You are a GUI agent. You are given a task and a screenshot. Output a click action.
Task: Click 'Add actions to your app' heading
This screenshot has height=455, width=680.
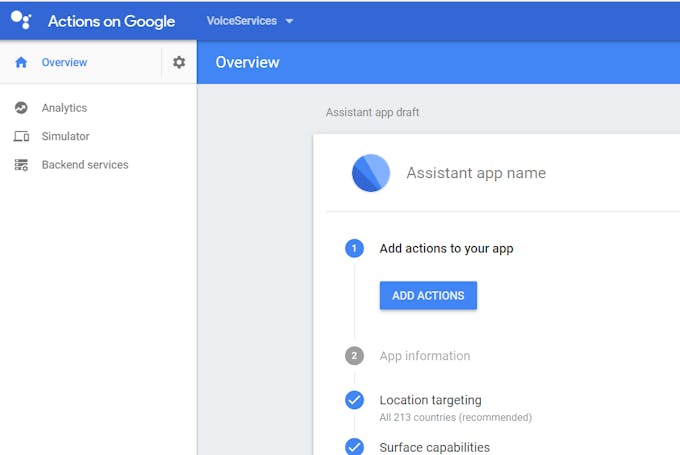[446, 249]
